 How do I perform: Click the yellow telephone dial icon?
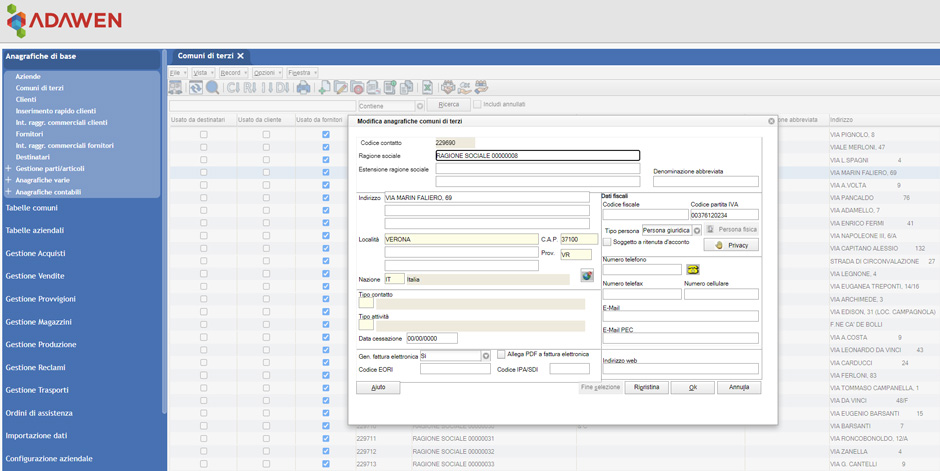click(692, 270)
